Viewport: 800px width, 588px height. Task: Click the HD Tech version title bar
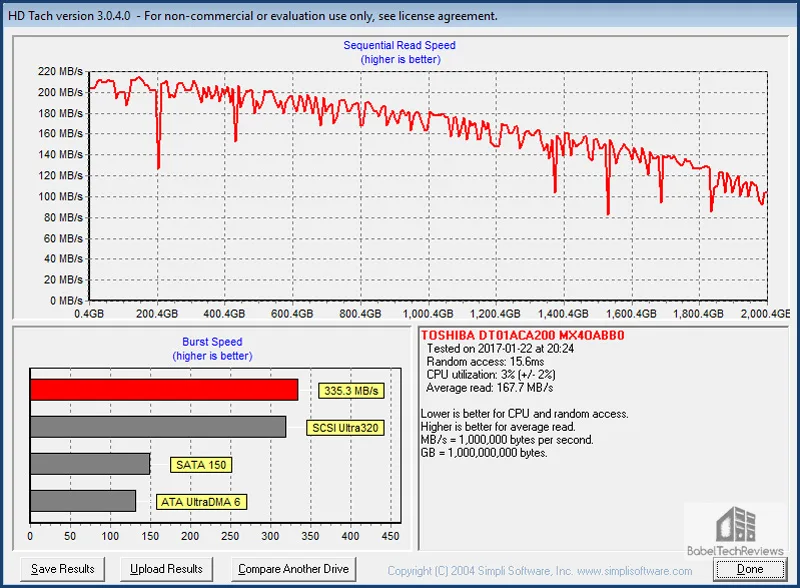click(x=250, y=16)
